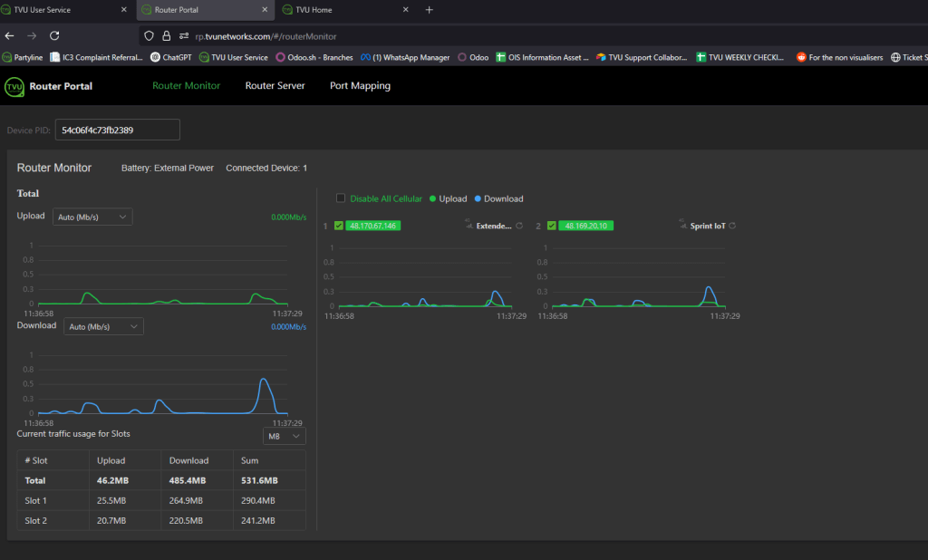Click the Battery: External Power status
Viewport: 928px width, 560px height.
tap(168, 169)
